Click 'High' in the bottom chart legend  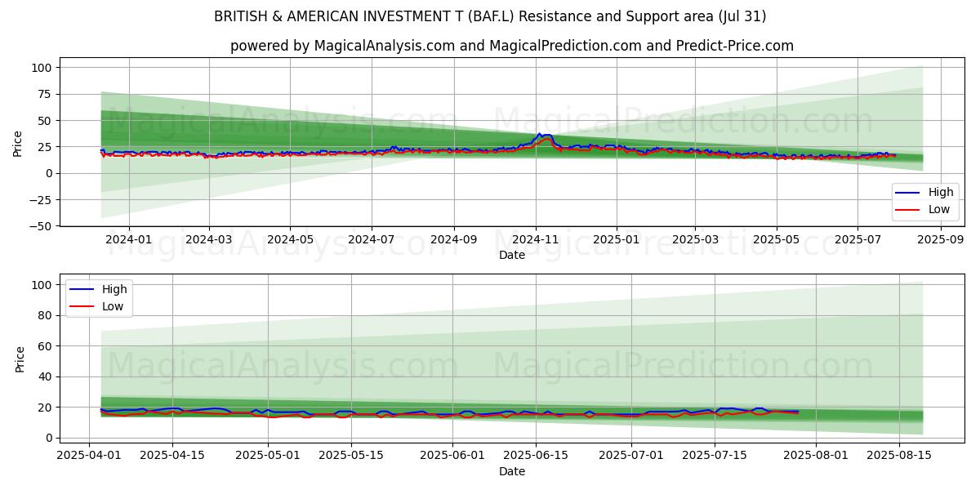click(x=114, y=290)
